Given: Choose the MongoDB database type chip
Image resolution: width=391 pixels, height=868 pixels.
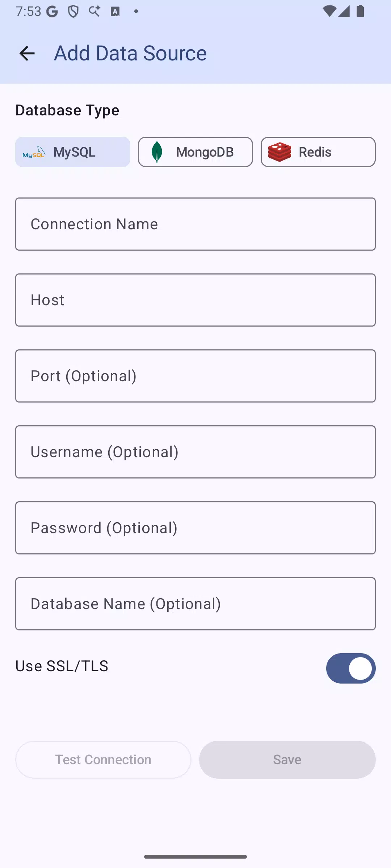Looking at the screenshot, I should pos(195,152).
